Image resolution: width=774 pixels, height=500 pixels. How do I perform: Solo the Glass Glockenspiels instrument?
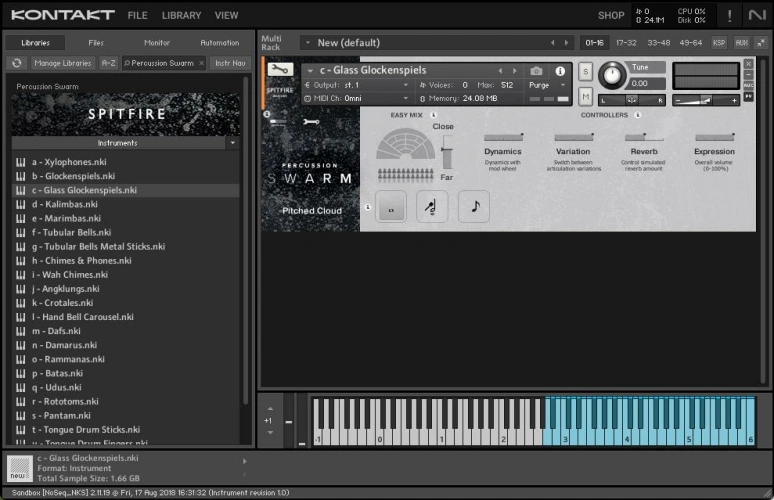(585, 72)
